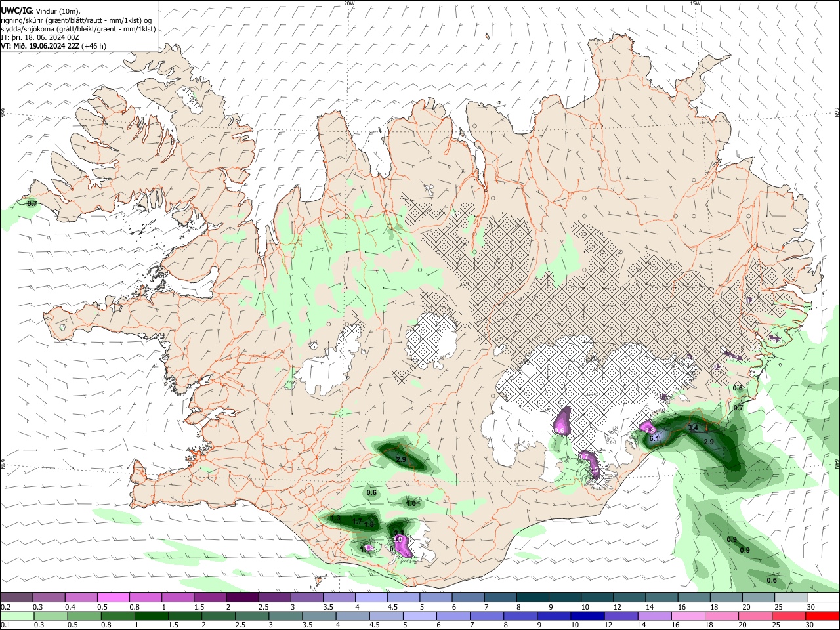This screenshot has width=840, height=630.
Task: Select dark purple legend swatch between 2 and 2.5
Action: click(241, 597)
